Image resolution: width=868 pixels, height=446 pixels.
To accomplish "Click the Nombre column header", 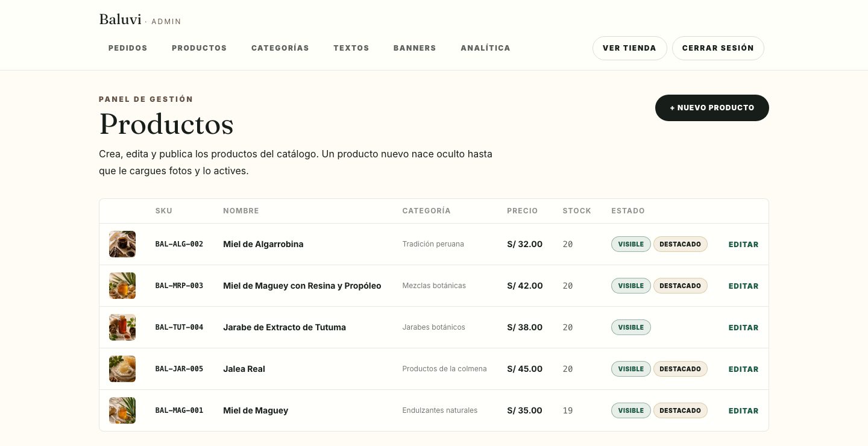I will click(241, 211).
